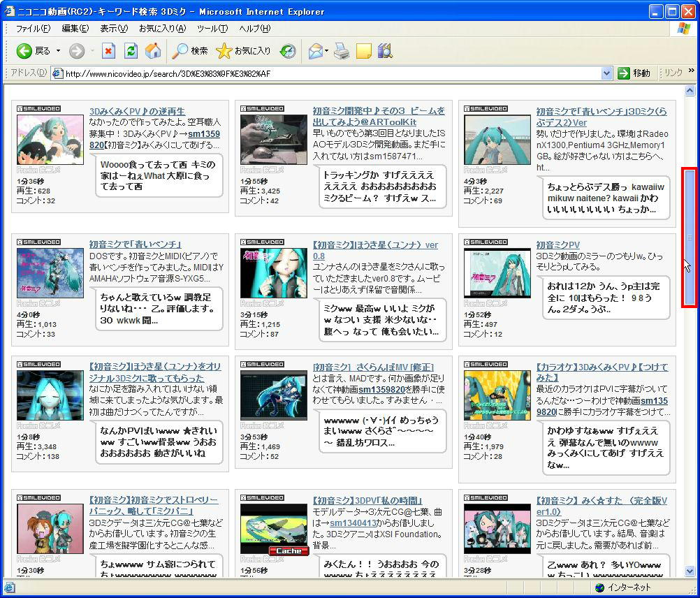Viewport: 700px width, 598px height.
Task: Open the お気に入り favorites star button
Action: 243,51
